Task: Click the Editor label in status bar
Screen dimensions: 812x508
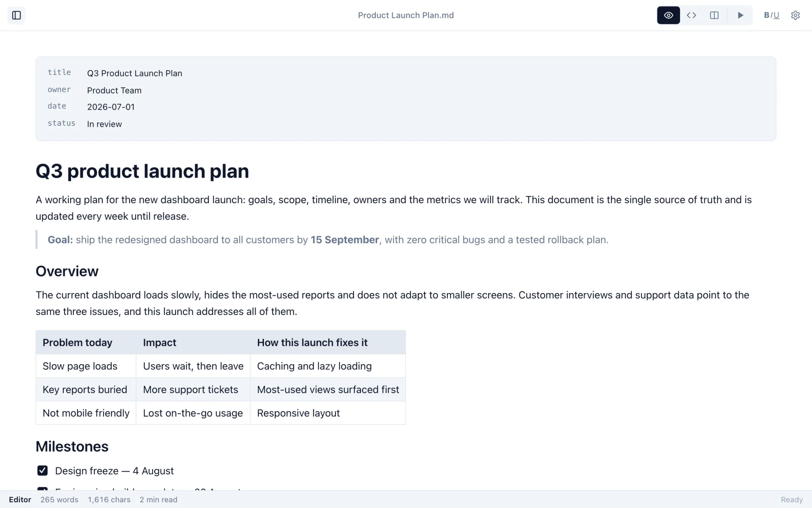Action: 20,499
